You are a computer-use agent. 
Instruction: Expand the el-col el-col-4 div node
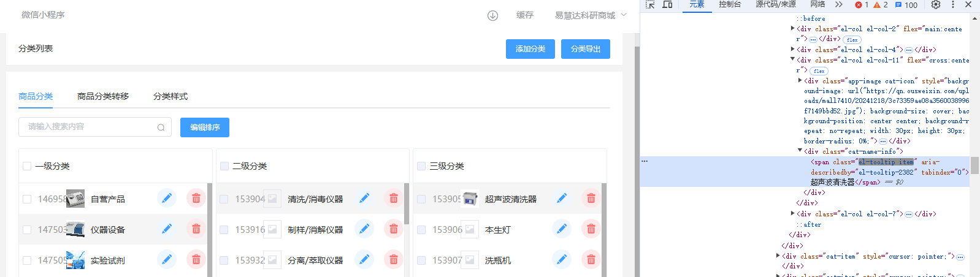pos(792,49)
